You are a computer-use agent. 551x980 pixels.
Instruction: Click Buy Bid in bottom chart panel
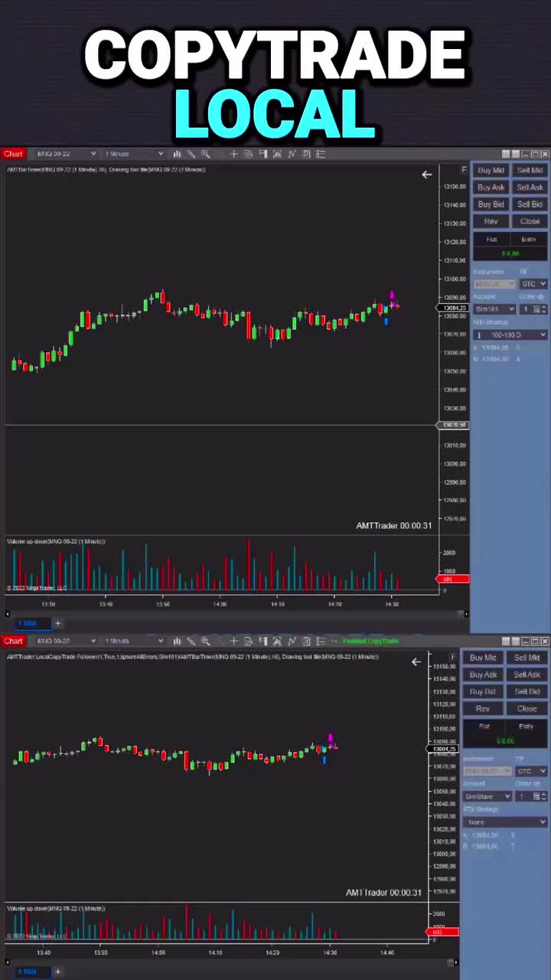[x=483, y=691]
